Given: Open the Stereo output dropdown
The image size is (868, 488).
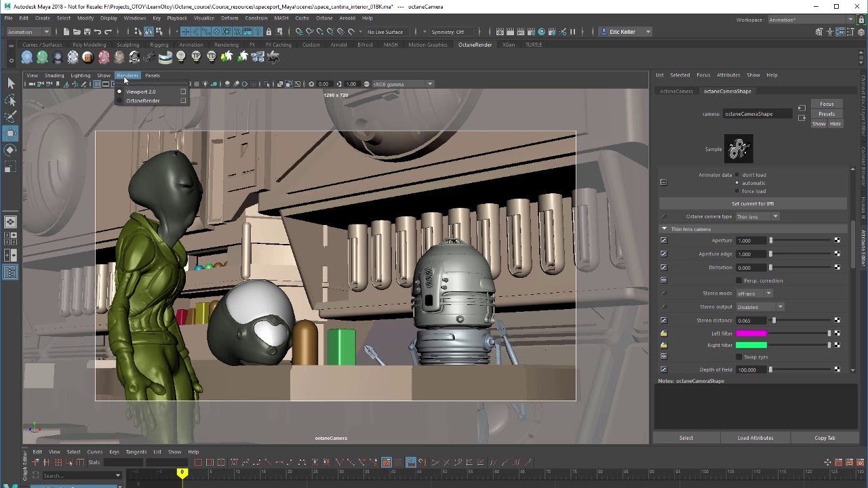Looking at the screenshot, I should (760, 307).
